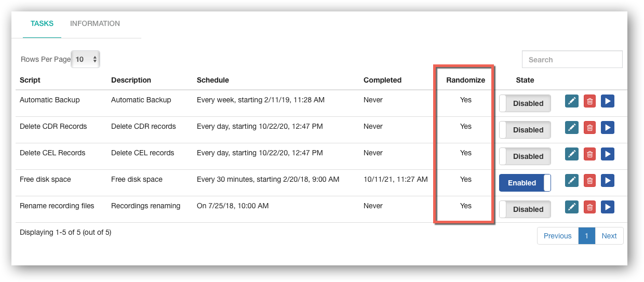Delete the Automatic Backup task
Image resolution: width=644 pixels, height=282 pixels.
[x=590, y=101]
